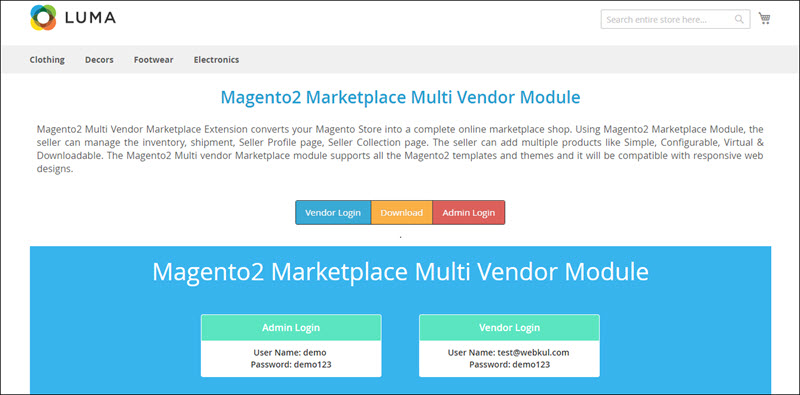800x395 pixels.
Task: Open the shopping cart icon
Action: coord(764,19)
